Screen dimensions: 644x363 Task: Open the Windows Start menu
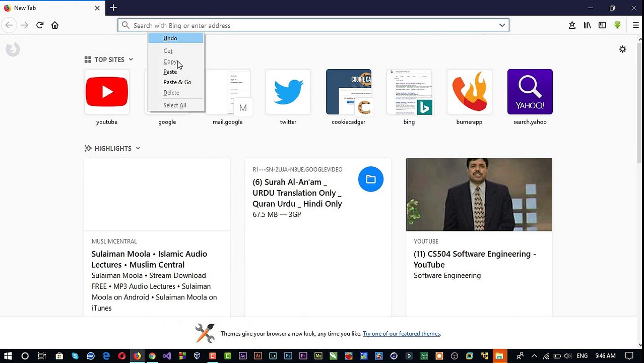(x=8, y=356)
